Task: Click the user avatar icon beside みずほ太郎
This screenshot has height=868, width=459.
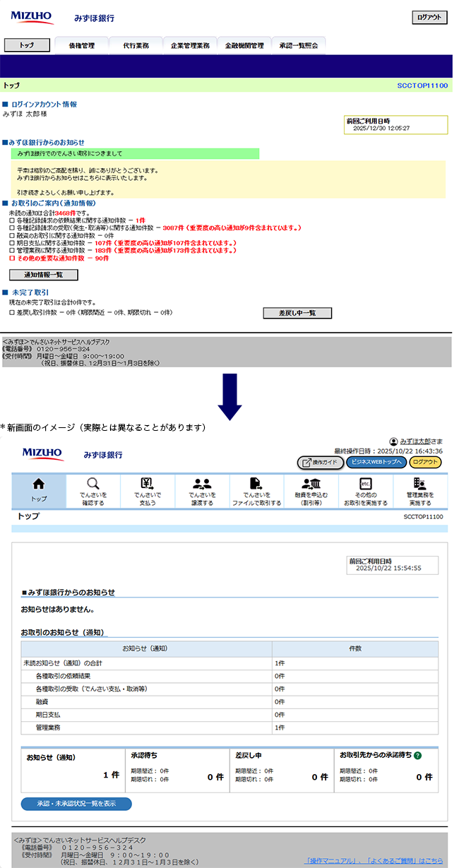Action: tap(393, 441)
